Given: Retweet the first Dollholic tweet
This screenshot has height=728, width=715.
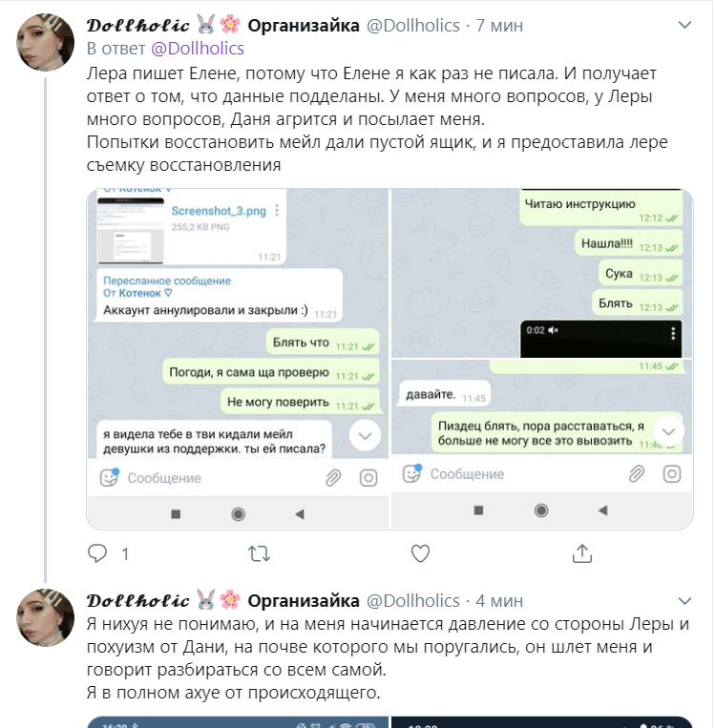Looking at the screenshot, I should click(x=259, y=553).
